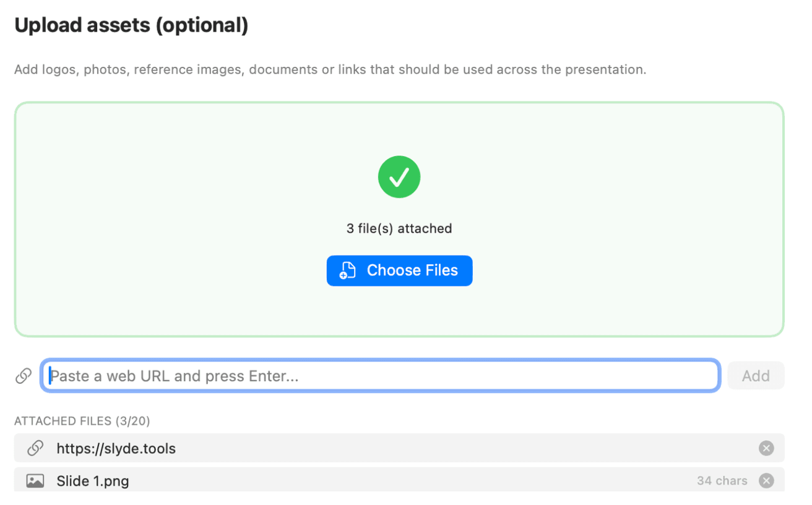This screenshot has height=505, width=812.
Task: Click the link icon in the slyde.tools row
Action: [x=35, y=448]
